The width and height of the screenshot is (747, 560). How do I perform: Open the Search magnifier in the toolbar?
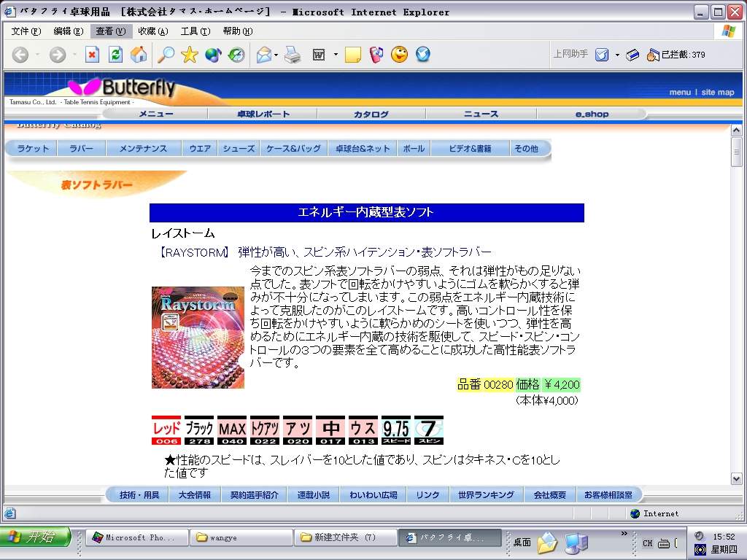[166, 55]
